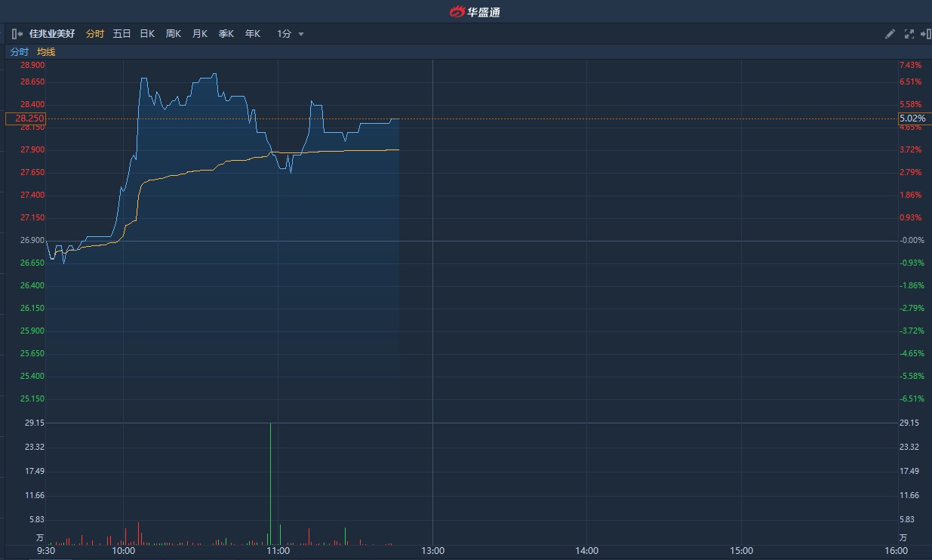Show the 月K monthly chart
Viewport: 932px width, 560px height.
(200, 34)
